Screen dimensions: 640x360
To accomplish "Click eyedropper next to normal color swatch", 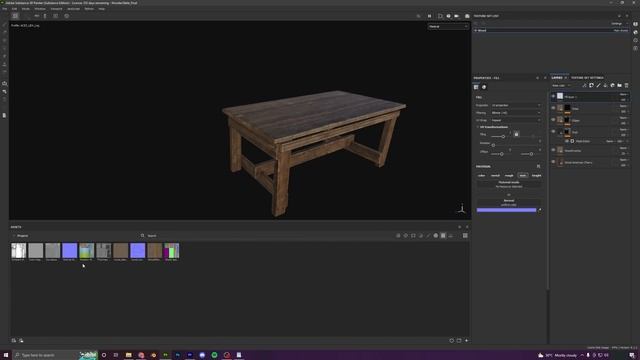I will [x=540, y=210].
